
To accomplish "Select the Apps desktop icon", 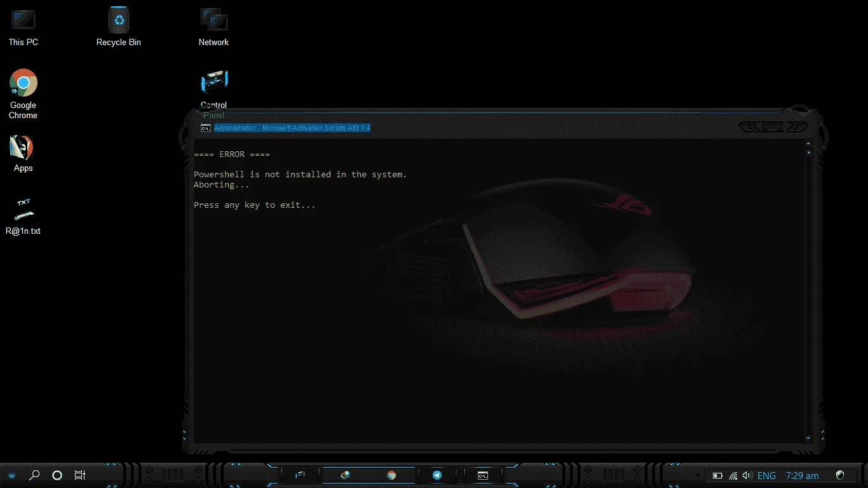I will [x=23, y=154].
